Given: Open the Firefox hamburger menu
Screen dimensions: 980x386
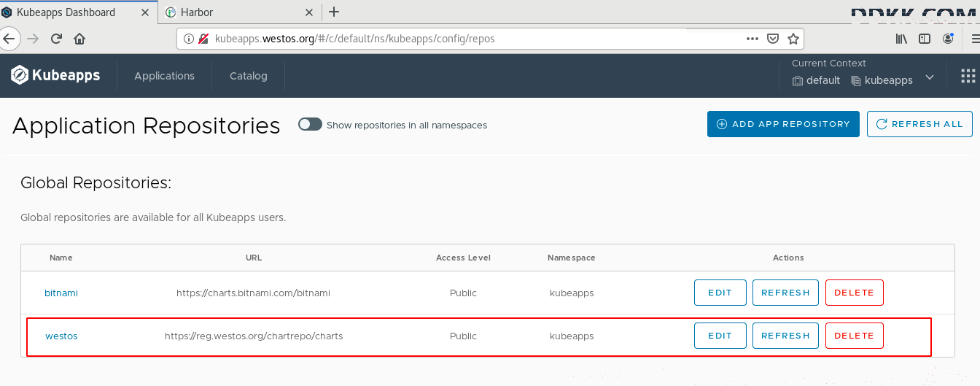Looking at the screenshot, I should coord(975,39).
